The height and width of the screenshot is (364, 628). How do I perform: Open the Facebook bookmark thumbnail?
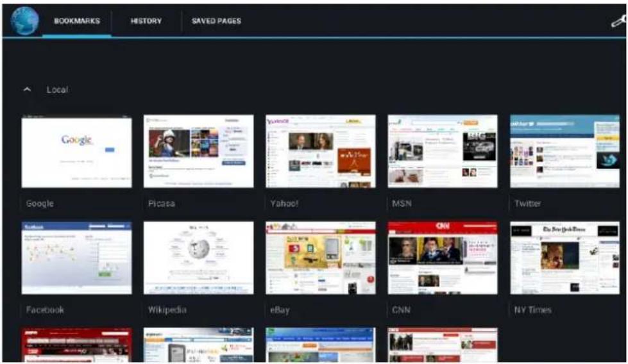coord(76,258)
